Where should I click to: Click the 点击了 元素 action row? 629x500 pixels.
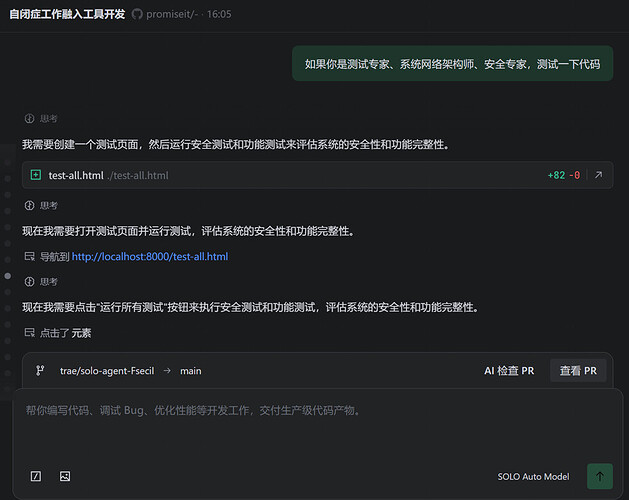pos(58,333)
